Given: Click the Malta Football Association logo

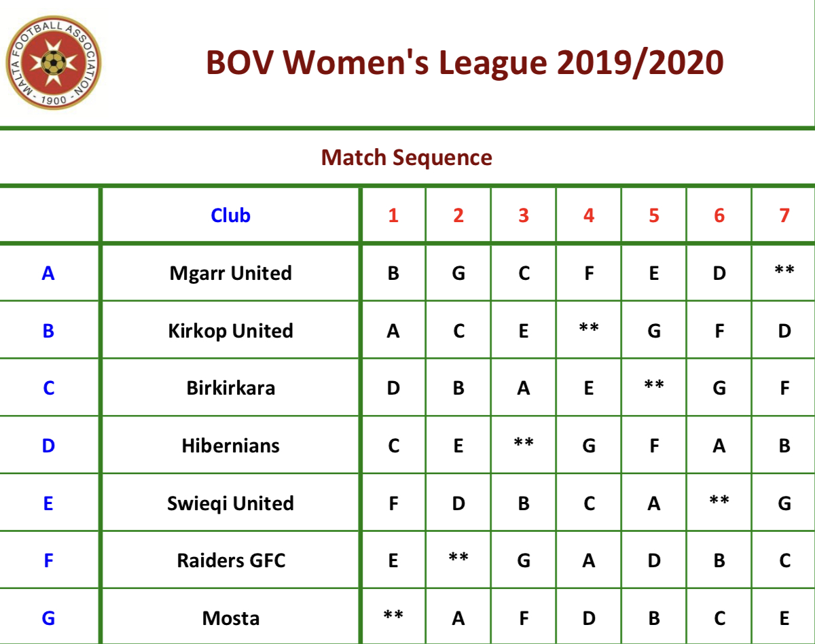Looking at the screenshot, I should point(53,65).
